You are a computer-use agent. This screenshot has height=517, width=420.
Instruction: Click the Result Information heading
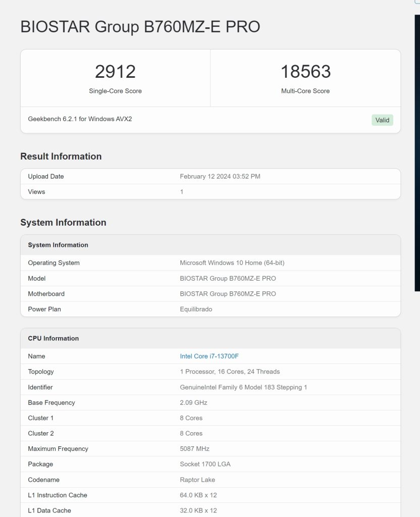pyautogui.click(x=61, y=157)
